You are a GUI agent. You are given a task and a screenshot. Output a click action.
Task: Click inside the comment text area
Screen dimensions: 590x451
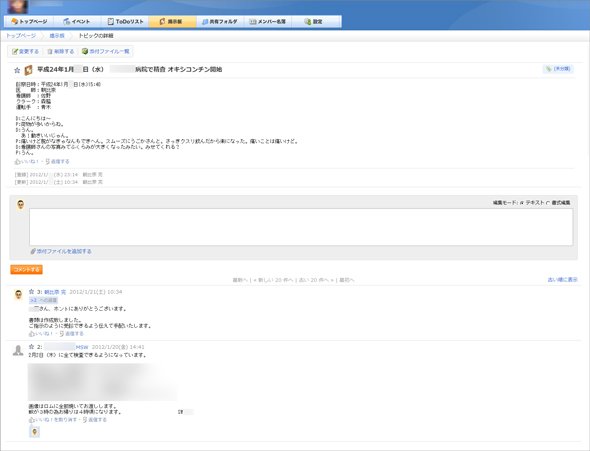click(x=301, y=227)
